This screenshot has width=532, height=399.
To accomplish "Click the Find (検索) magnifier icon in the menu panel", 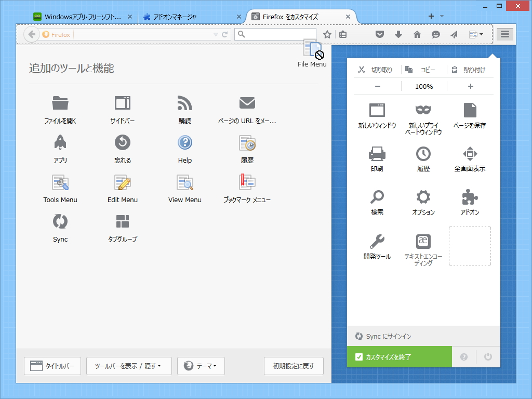I will 377,197.
